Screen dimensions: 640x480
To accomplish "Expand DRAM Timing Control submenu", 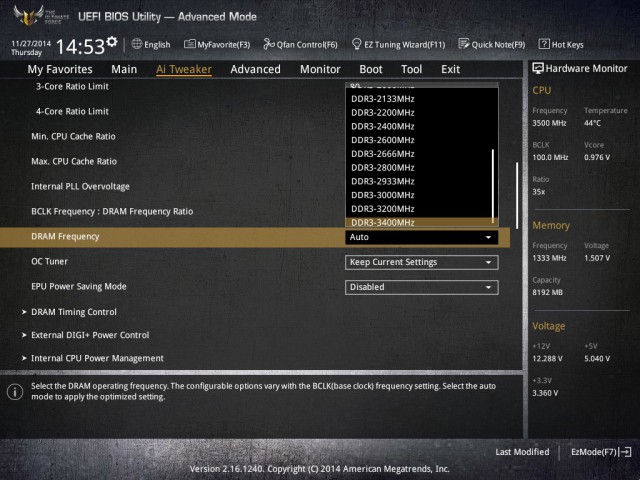I will tap(74, 312).
